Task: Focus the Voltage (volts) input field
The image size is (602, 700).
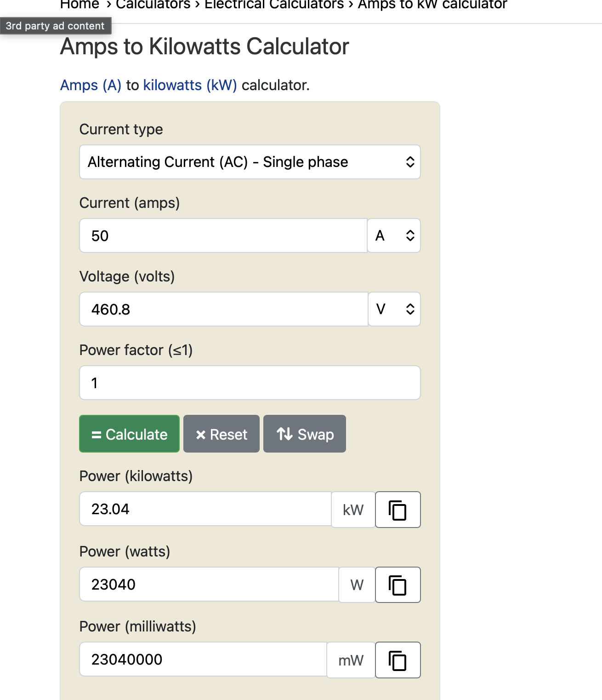Action: point(223,309)
